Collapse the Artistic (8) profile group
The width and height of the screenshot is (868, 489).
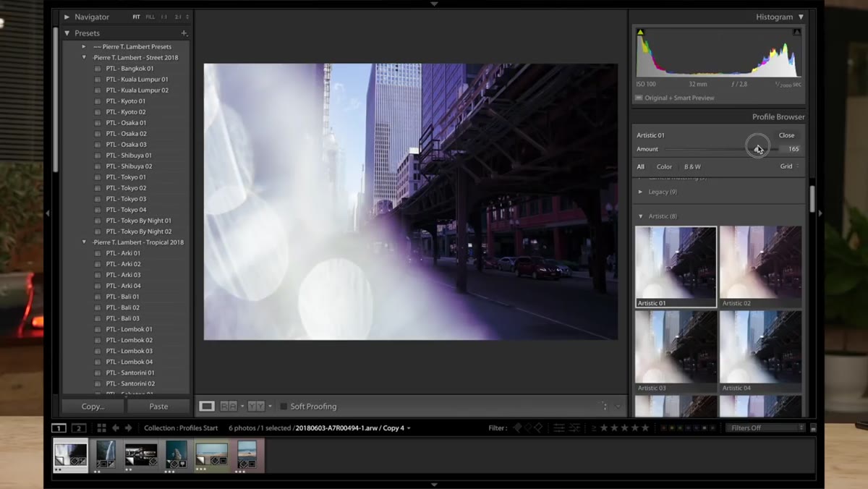click(x=641, y=216)
